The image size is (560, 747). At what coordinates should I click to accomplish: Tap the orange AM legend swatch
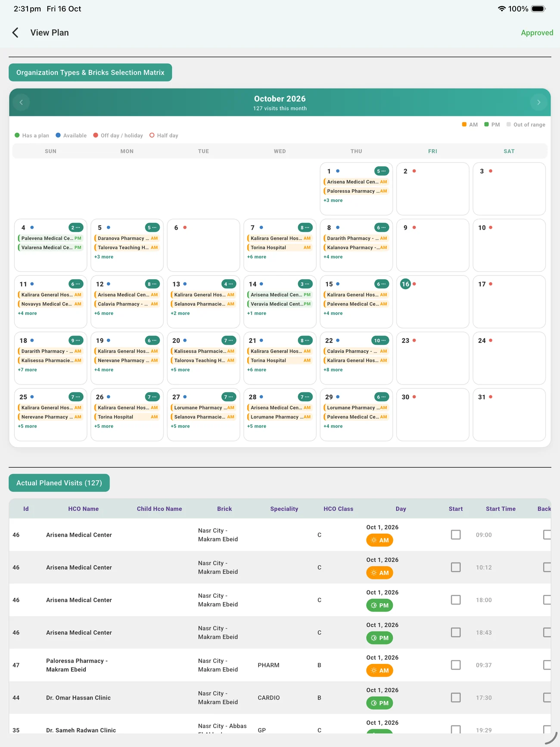(464, 125)
